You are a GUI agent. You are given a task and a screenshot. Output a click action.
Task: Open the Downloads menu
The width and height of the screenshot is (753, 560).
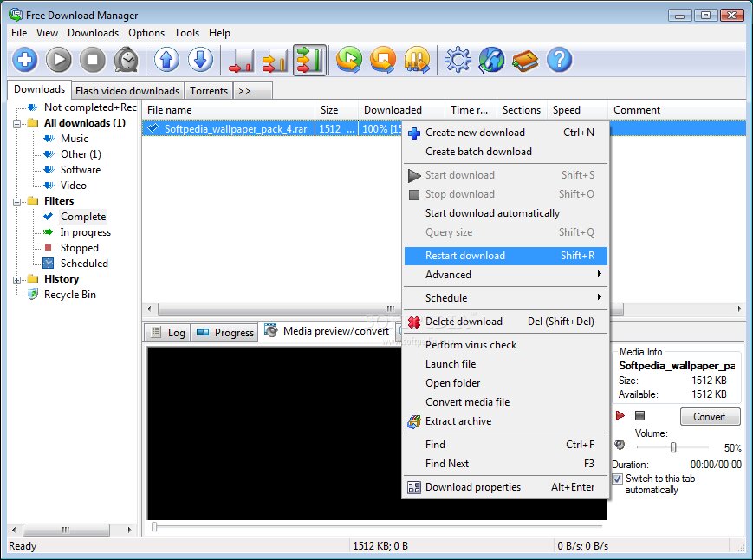tap(94, 33)
